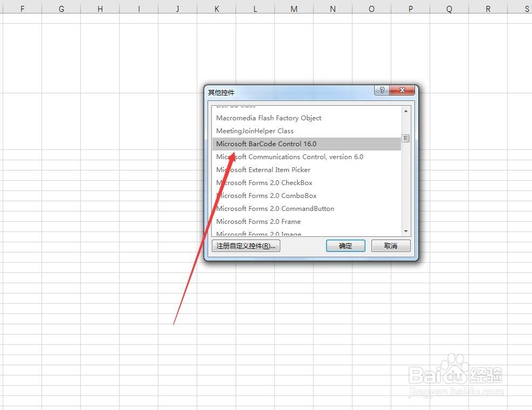Image resolution: width=532 pixels, height=410 pixels.
Task: Click the list scrollbar thumb
Action: click(406, 138)
